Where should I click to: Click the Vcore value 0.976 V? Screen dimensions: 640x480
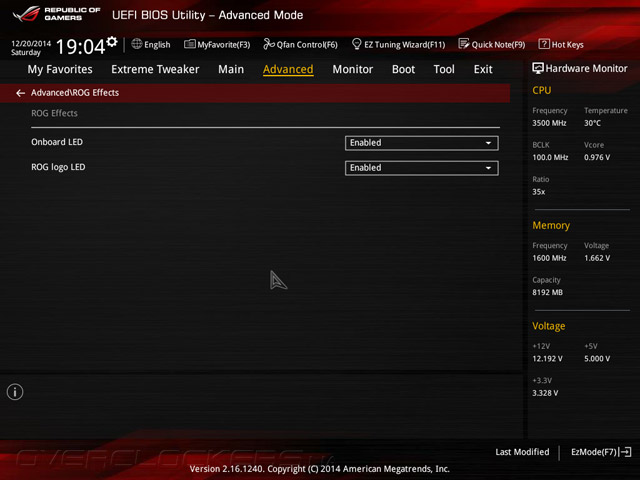pyautogui.click(x=597, y=158)
